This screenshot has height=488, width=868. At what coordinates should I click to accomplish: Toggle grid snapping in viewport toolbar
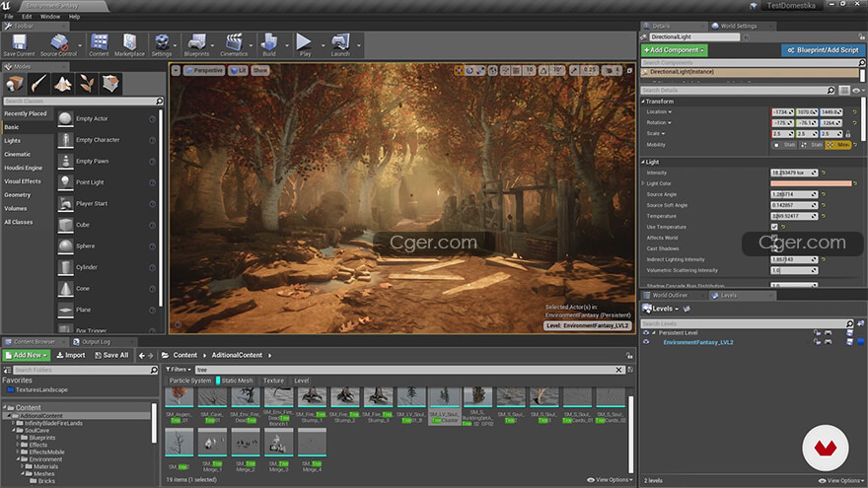(x=517, y=70)
